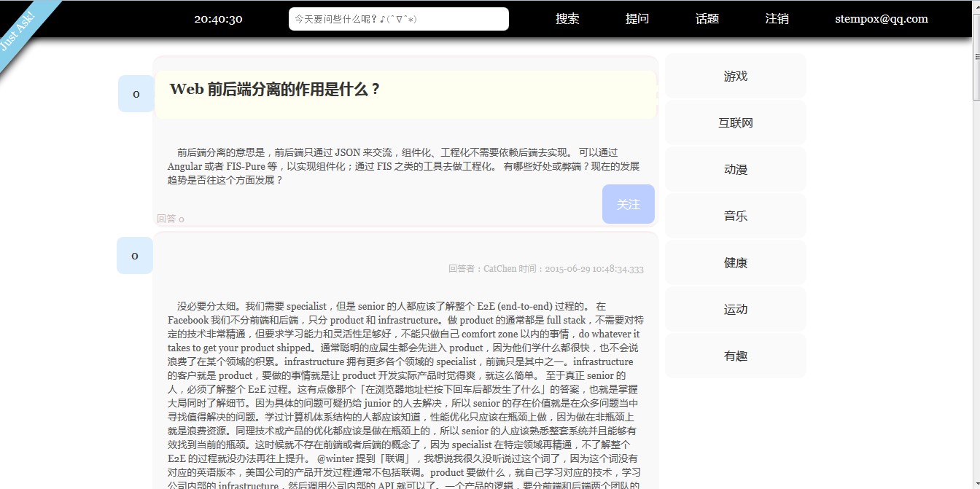This screenshot has height=489, width=980.
Task: Click 注销 to log out
Action: coord(777,19)
